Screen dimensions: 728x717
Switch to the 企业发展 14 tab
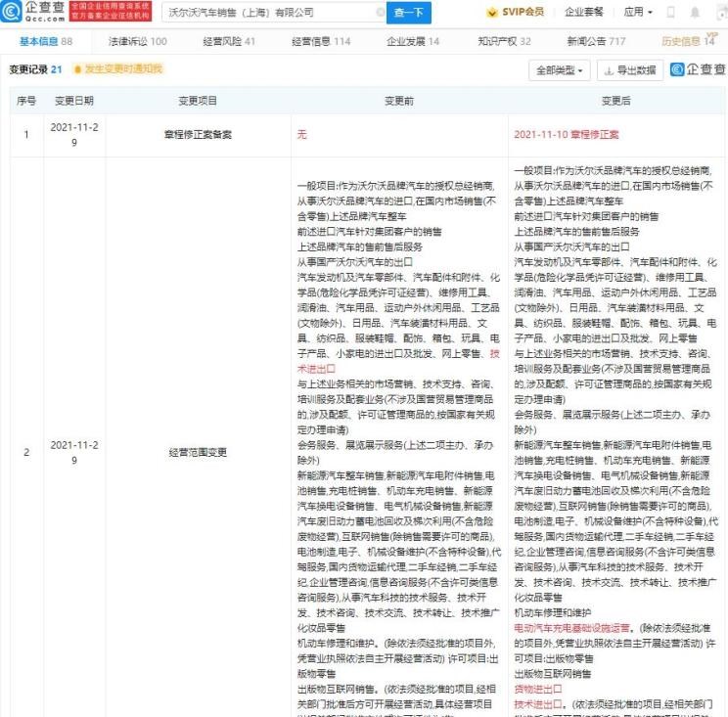[413, 41]
